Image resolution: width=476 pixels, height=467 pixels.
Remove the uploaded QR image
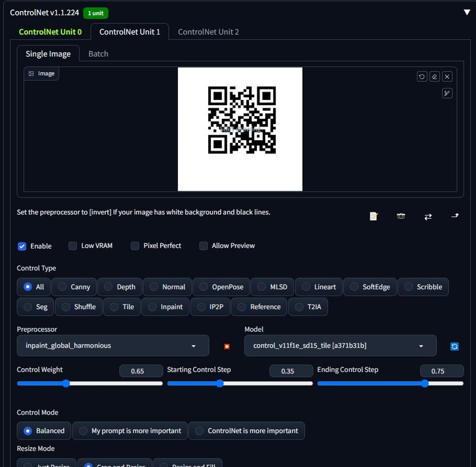tap(447, 77)
